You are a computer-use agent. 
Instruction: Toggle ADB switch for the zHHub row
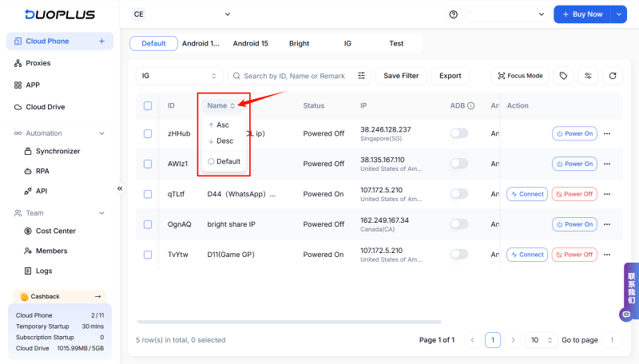(x=459, y=133)
